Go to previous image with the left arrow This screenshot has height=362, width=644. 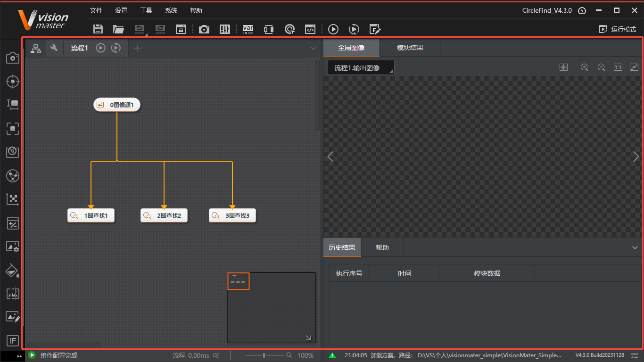pyautogui.click(x=330, y=156)
